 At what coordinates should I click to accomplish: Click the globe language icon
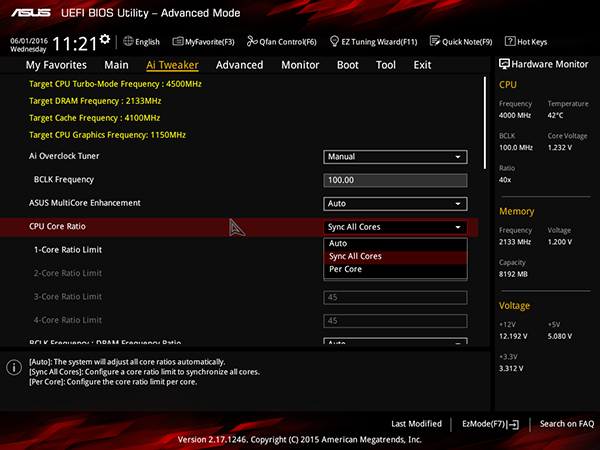point(128,41)
